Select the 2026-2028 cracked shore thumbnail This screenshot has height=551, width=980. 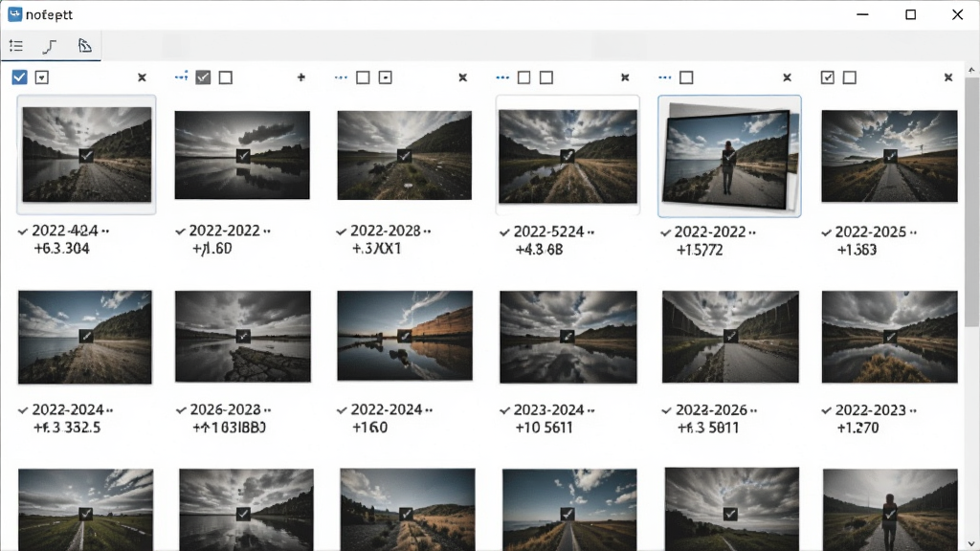[x=242, y=336]
